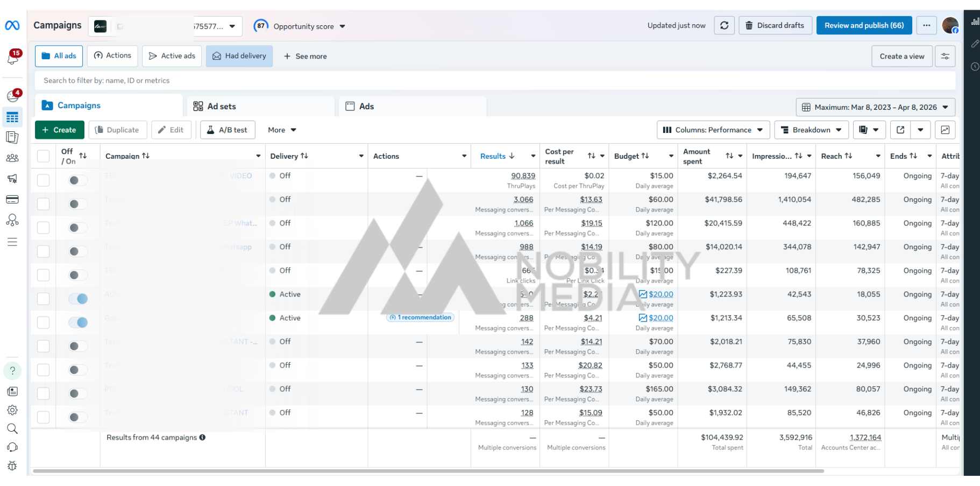Select the Actions view filter
980x486 pixels.
tap(112, 56)
